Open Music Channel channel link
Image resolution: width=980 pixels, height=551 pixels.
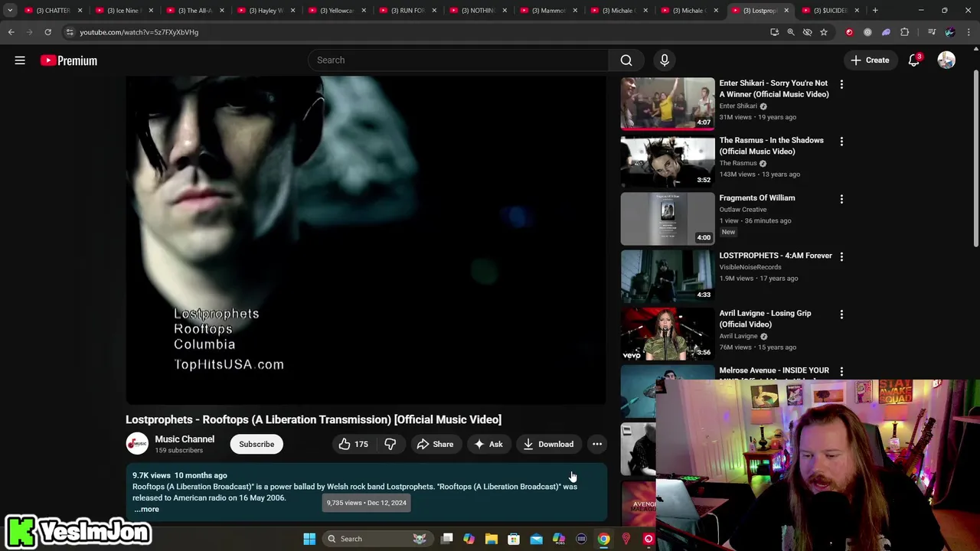[x=185, y=439]
